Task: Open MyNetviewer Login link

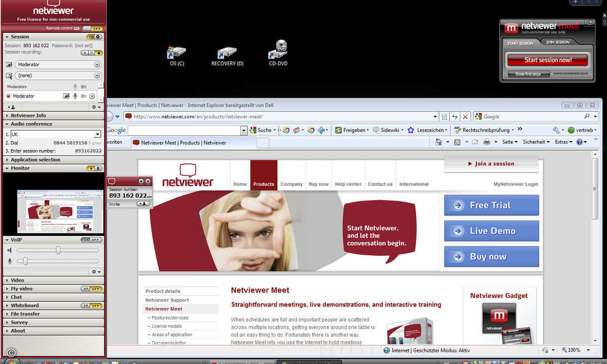Action: [515, 184]
